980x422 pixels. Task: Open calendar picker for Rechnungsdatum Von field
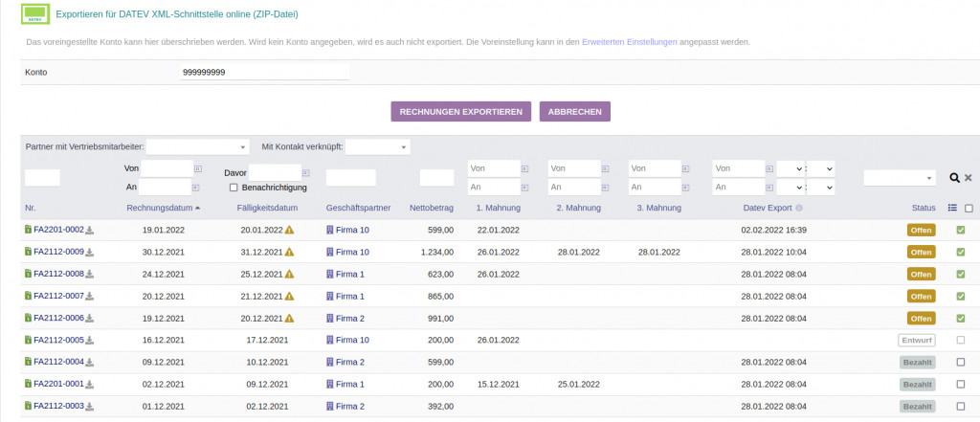coord(198,168)
